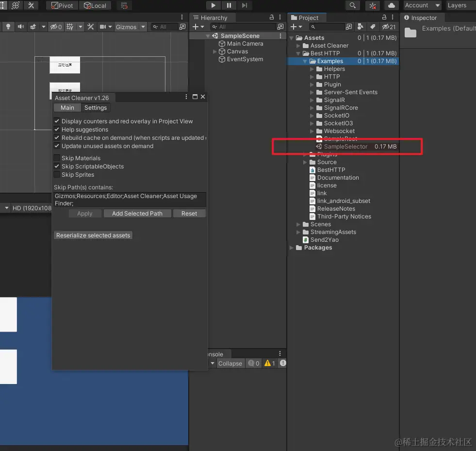Uncheck Rebuild cache on demand

click(x=57, y=137)
